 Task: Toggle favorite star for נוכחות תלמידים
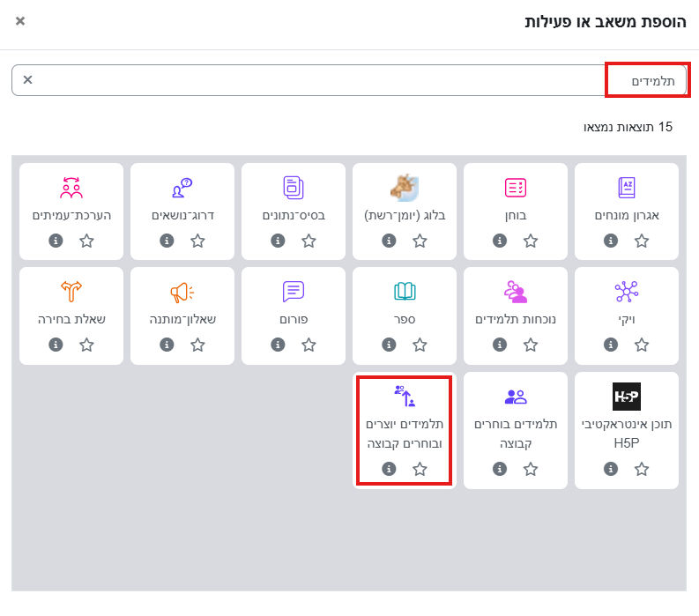[x=531, y=345]
